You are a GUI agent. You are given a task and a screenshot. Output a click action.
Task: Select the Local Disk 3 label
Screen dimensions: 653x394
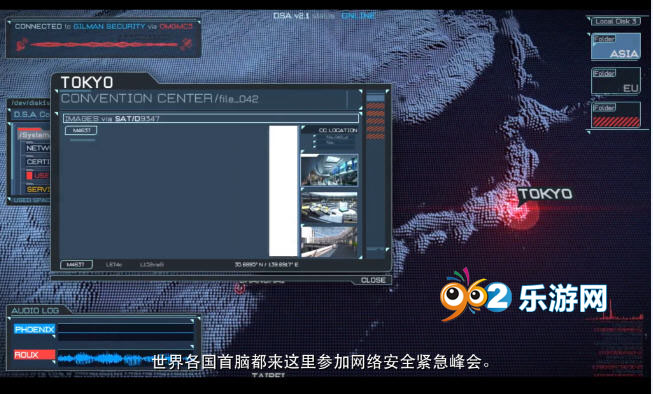pyautogui.click(x=616, y=21)
